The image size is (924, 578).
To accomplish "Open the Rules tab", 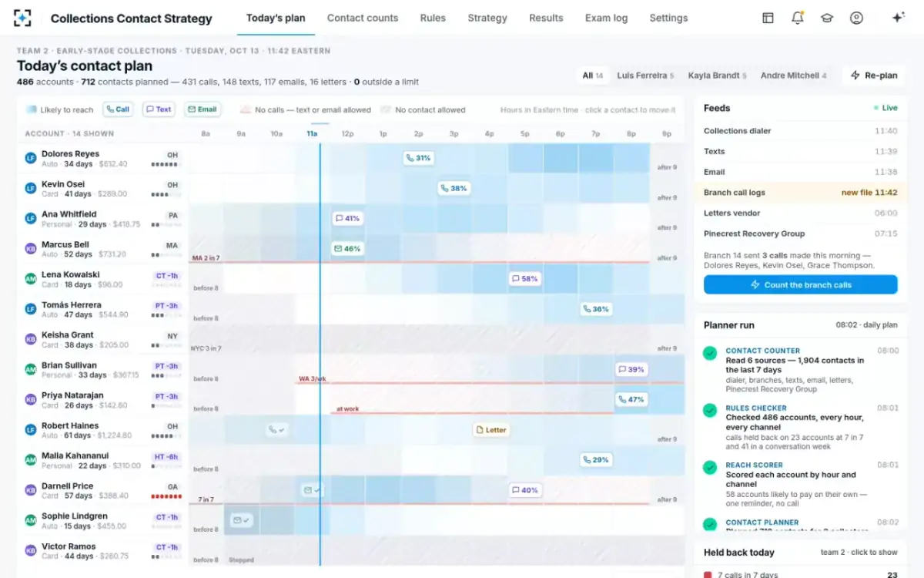I will point(433,18).
